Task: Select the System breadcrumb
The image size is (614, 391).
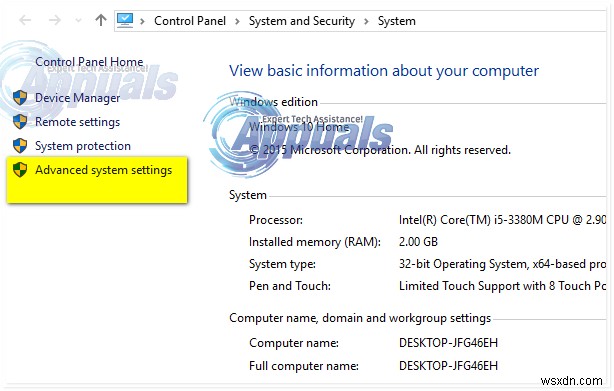Action: pos(397,21)
